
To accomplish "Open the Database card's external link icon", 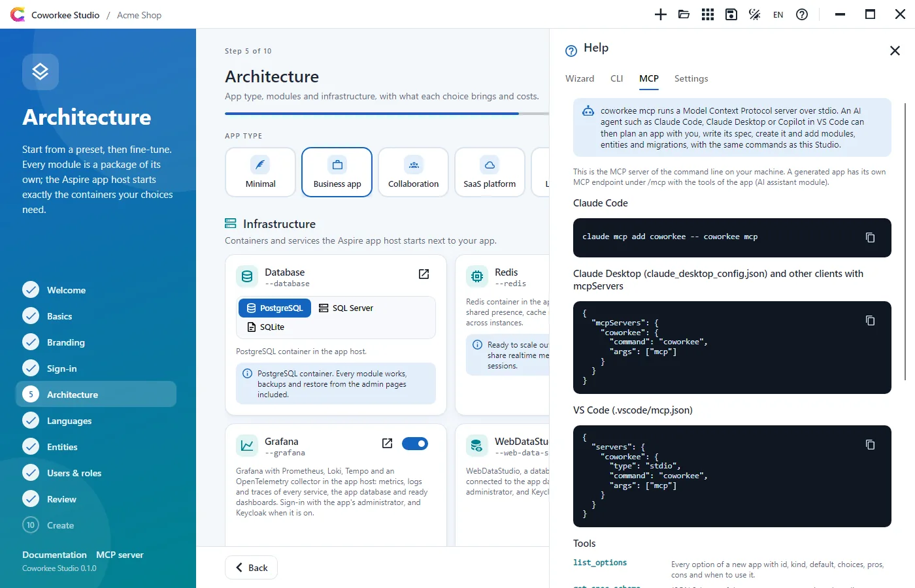I will tap(424, 274).
